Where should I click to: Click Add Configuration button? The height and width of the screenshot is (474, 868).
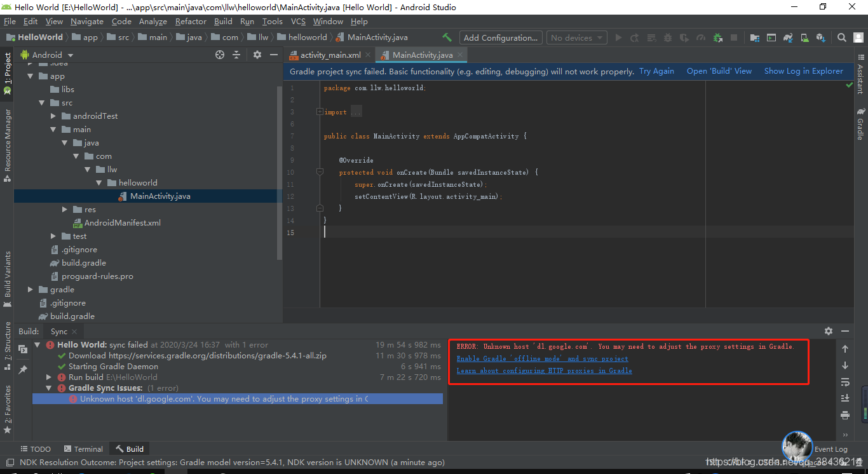[x=501, y=37]
